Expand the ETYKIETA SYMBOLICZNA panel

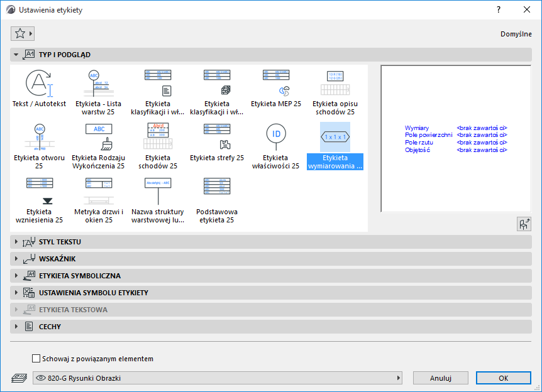tap(16, 276)
